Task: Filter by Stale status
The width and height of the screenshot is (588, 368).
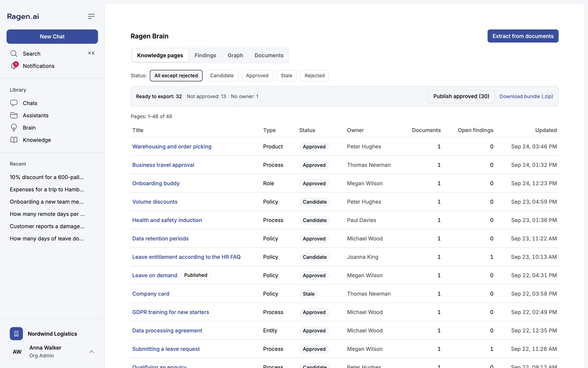Action: (x=286, y=76)
